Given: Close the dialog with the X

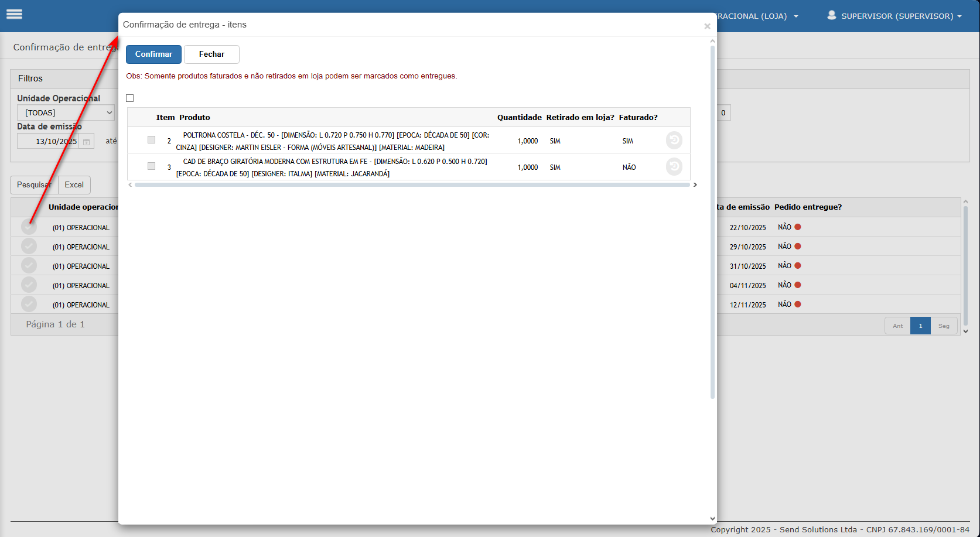Looking at the screenshot, I should tap(707, 26).
